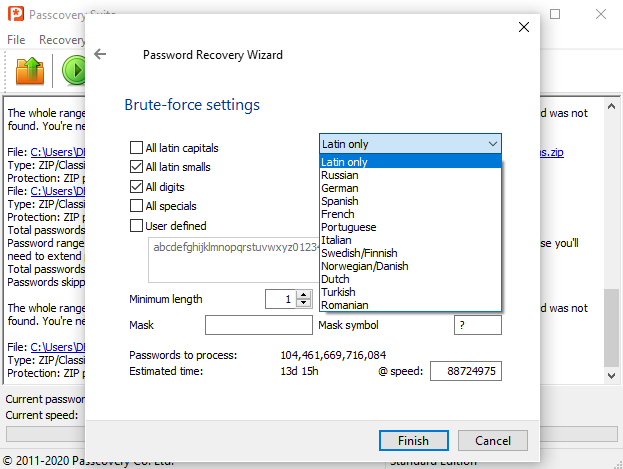Screen dimensions: 623x469
Task: Enable the All specials checkbox
Action: [x=136, y=205]
